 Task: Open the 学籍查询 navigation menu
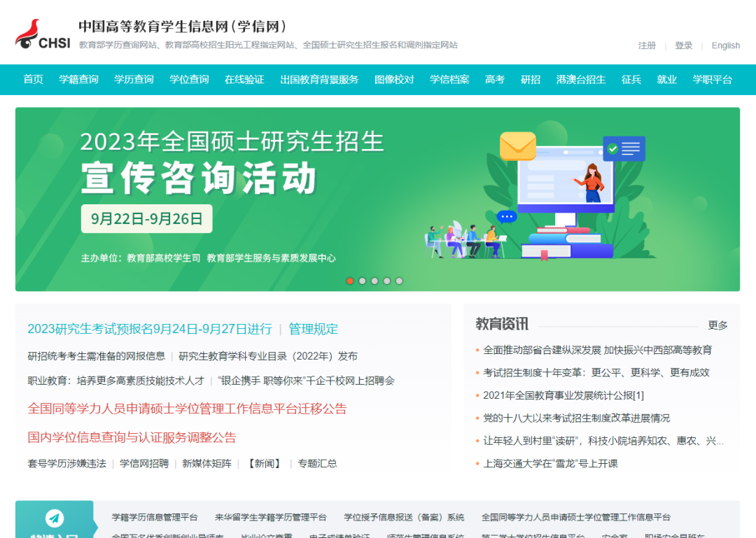78,80
